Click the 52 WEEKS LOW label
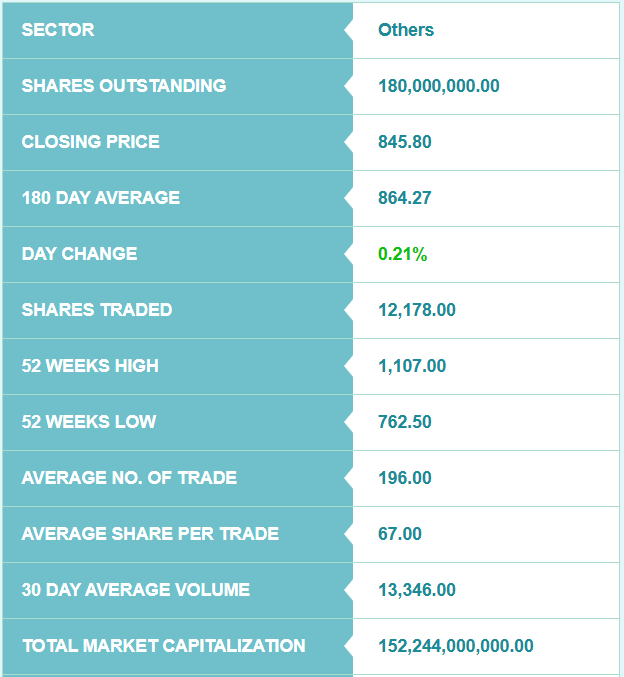 pos(89,422)
